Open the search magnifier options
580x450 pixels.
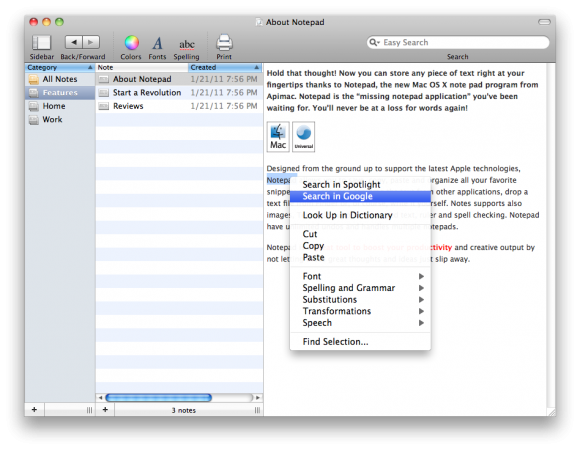(374, 43)
